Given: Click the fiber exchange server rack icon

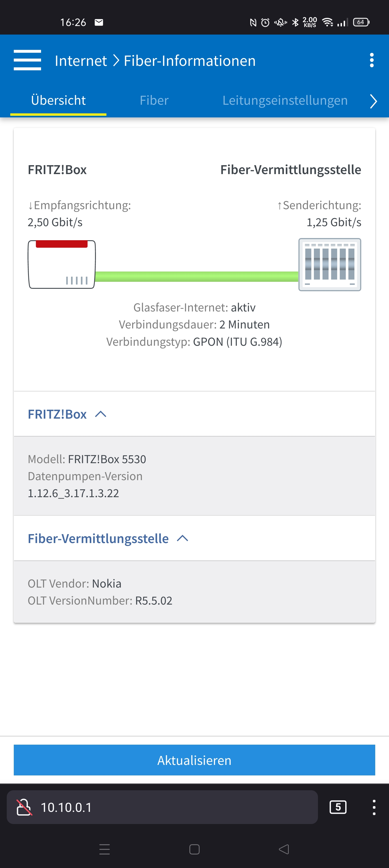Looking at the screenshot, I should pos(330,265).
